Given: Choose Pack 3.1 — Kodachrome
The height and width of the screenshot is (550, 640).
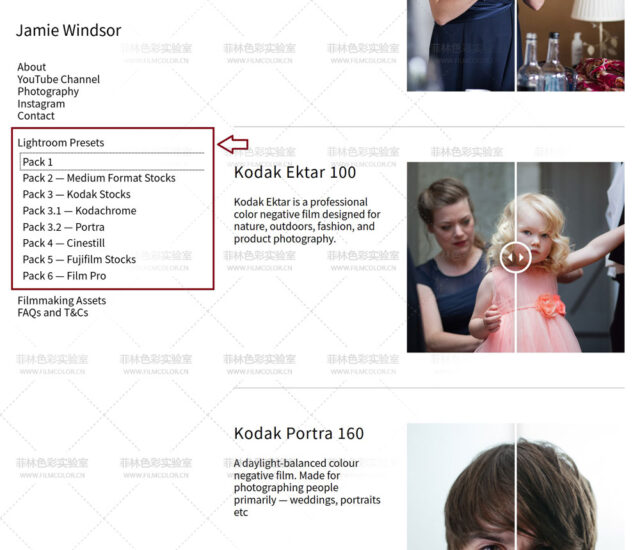Looking at the screenshot, I should [79, 211].
